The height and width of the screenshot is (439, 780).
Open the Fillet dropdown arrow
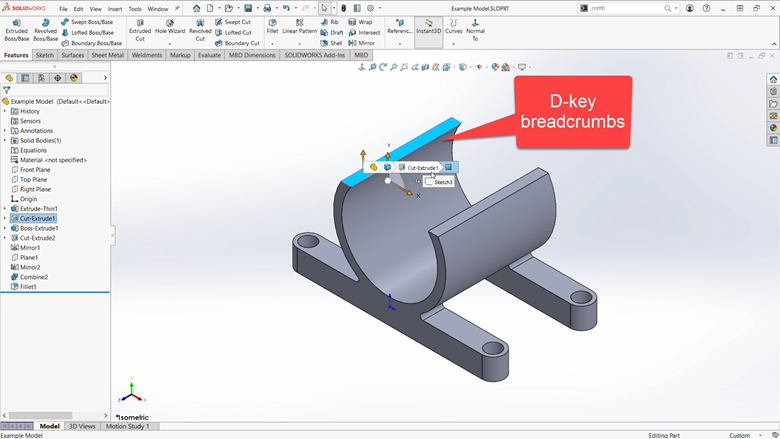pos(272,44)
